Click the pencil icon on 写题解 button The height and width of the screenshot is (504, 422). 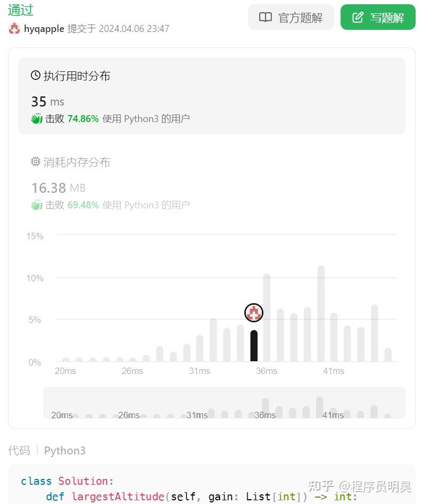pos(357,17)
